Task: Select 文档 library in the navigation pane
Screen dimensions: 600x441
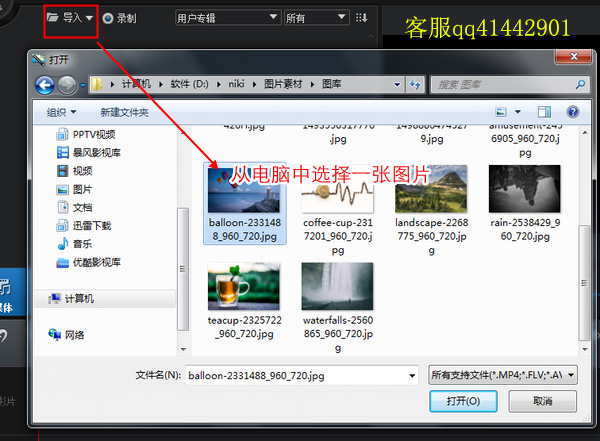Action: (75, 207)
